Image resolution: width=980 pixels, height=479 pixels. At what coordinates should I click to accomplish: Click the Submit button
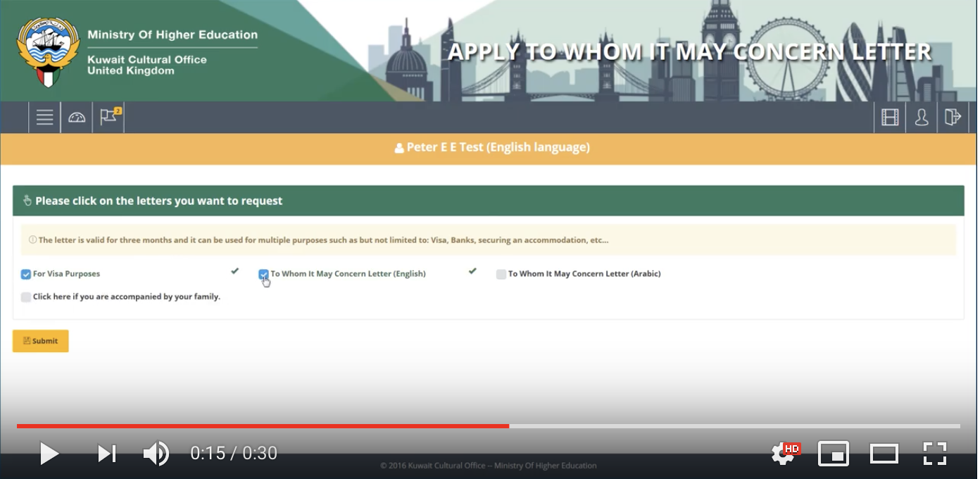[x=41, y=341]
